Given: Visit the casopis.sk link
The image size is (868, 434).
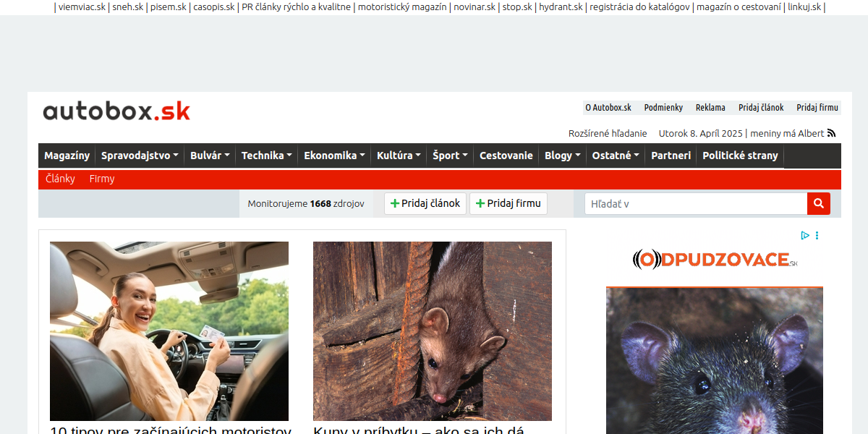Looking at the screenshot, I should click(214, 7).
